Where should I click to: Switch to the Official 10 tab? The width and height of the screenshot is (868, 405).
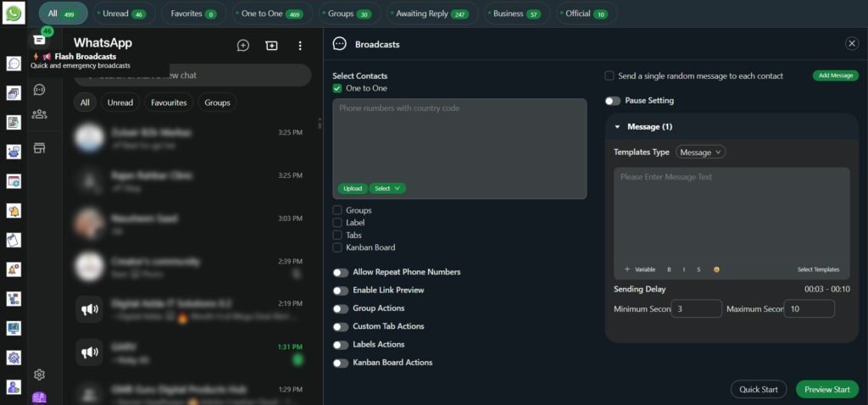[587, 14]
